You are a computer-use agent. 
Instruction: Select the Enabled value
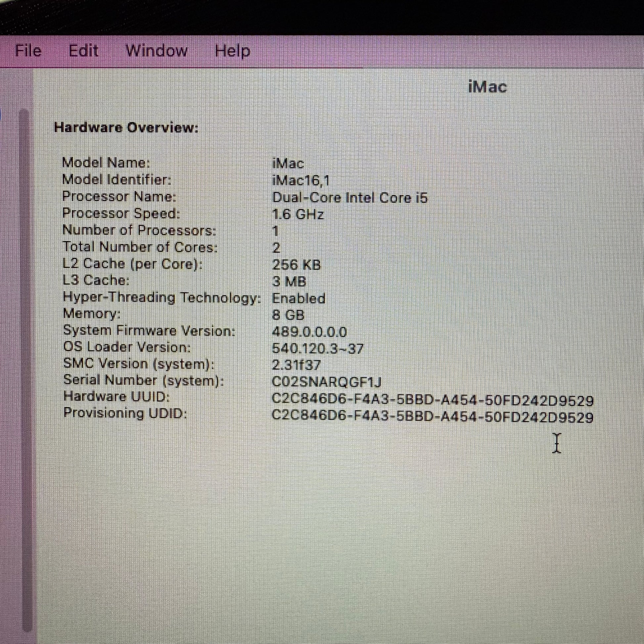(x=299, y=298)
